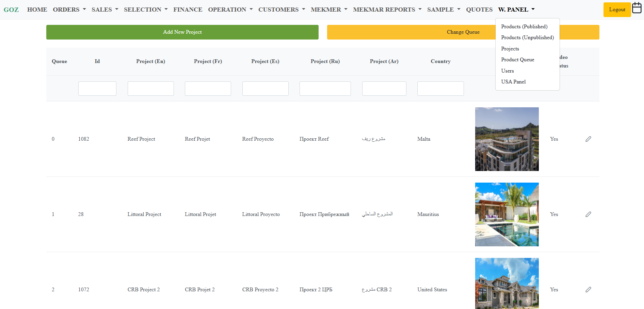Expand the ORDERS dropdown menu
This screenshot has width=644, height=309.
[69, 10]
